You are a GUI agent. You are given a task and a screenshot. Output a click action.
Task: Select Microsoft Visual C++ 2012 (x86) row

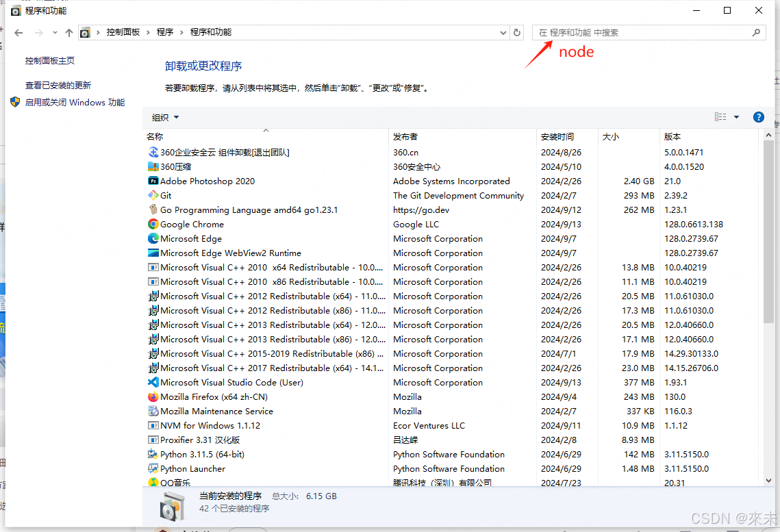pyautogui.click(x=452, y=311)
